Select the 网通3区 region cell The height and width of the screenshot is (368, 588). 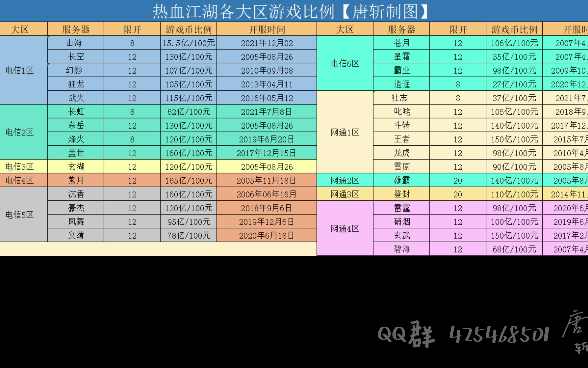345,194
